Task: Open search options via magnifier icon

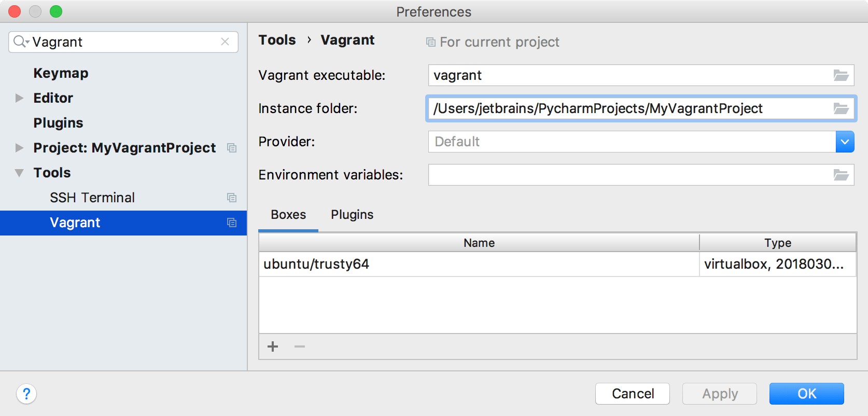Action: click(20, 42)
